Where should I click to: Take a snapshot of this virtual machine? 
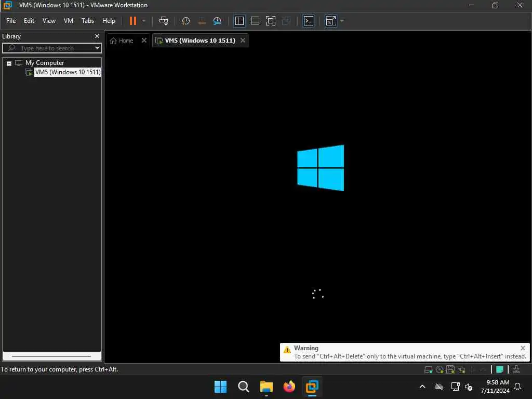[x=185, y=21]
